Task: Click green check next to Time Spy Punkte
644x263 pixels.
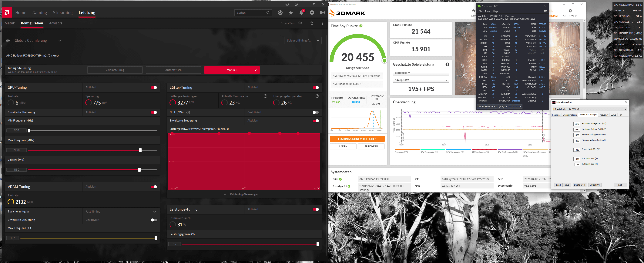Action: pyautogui.click(x=361, y=26)
